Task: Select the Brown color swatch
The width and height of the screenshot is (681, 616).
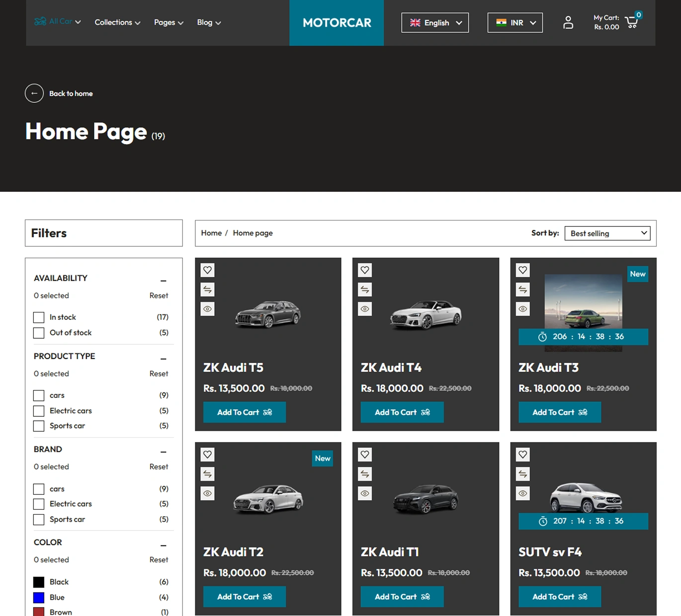Action: [x=39, y=612]
